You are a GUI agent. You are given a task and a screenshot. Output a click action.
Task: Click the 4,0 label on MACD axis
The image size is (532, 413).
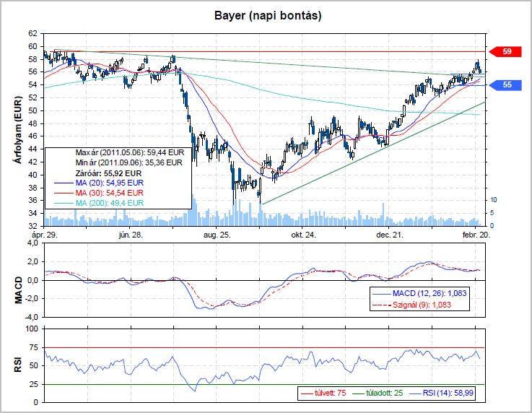(32, 243)
